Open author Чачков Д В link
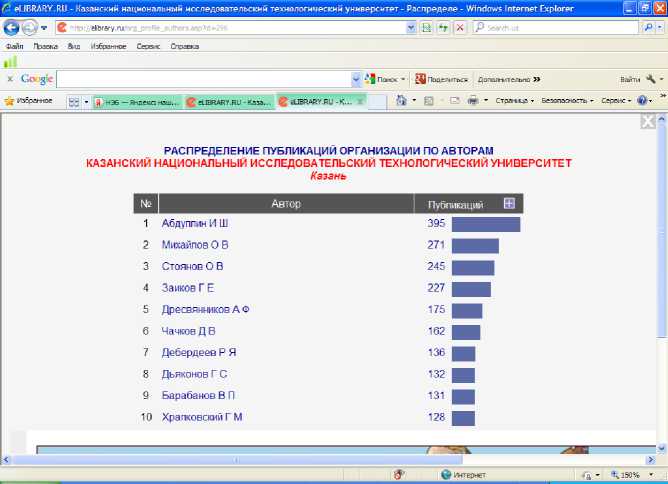This screenshot has height=484, width=668. pos(188,331)
